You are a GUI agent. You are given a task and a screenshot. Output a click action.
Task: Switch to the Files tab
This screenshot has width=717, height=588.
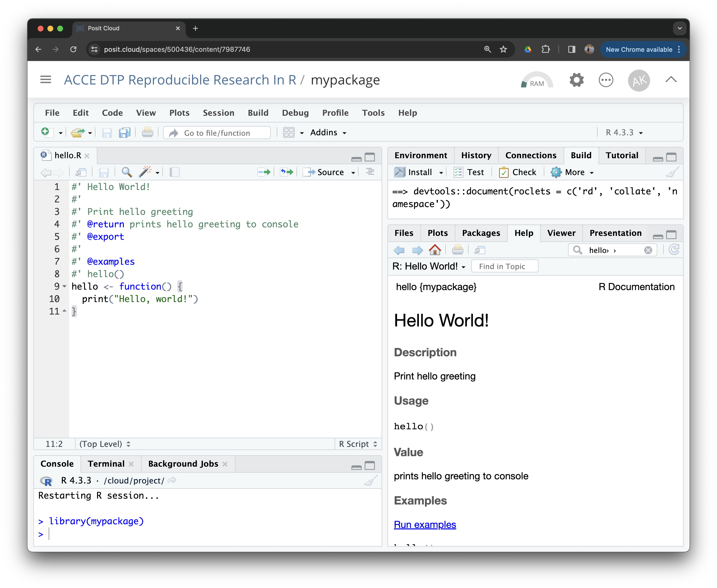[x=404, y=233]
